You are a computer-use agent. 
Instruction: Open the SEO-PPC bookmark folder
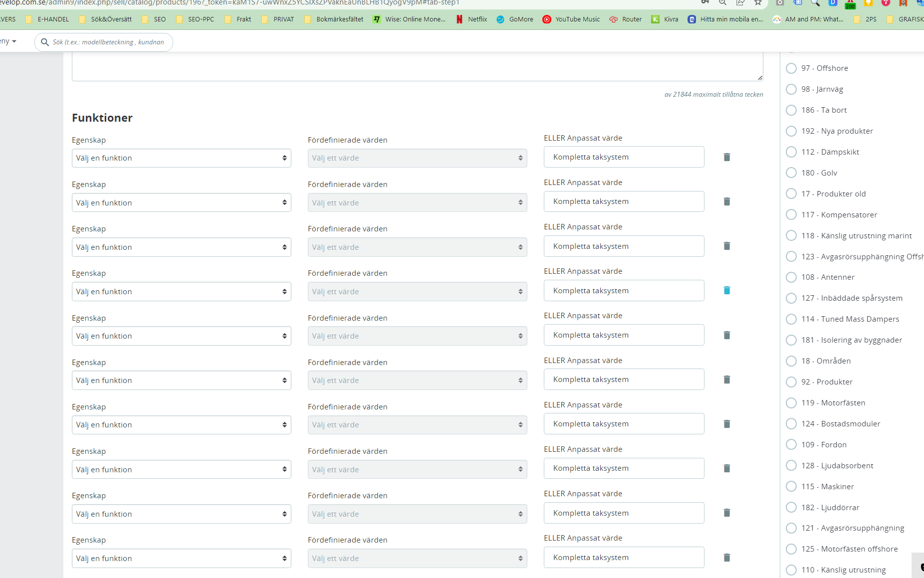(x=195, y=19)
